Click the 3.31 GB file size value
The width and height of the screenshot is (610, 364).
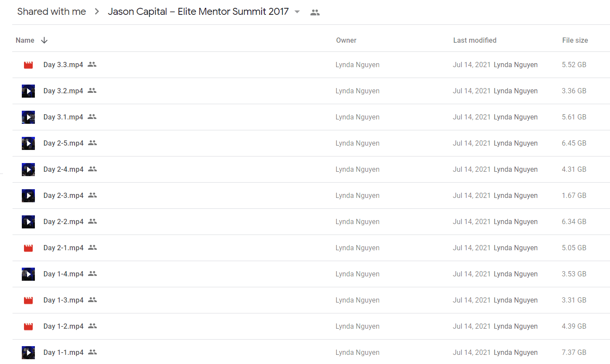(574, 300)
